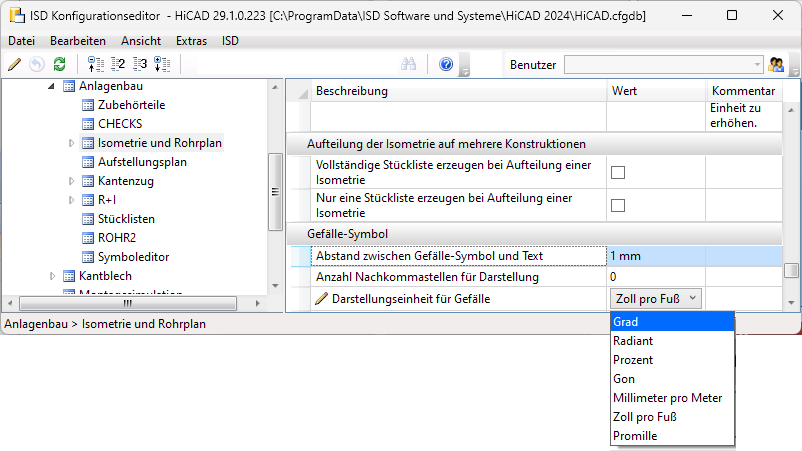Select Symboleditor in the tree
802x451 pixels.
(x=133, y=257)
